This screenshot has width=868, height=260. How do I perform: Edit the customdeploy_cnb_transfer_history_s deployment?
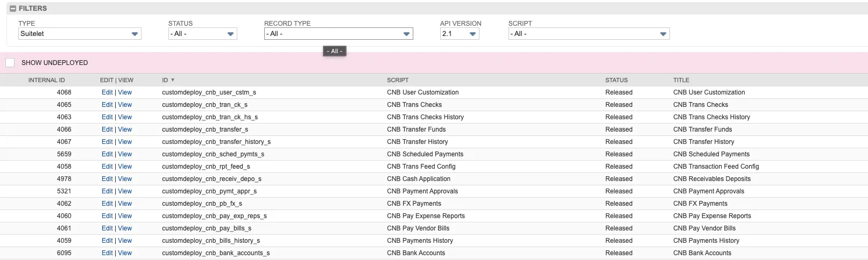pyautogui.click(x=107, y=142)
